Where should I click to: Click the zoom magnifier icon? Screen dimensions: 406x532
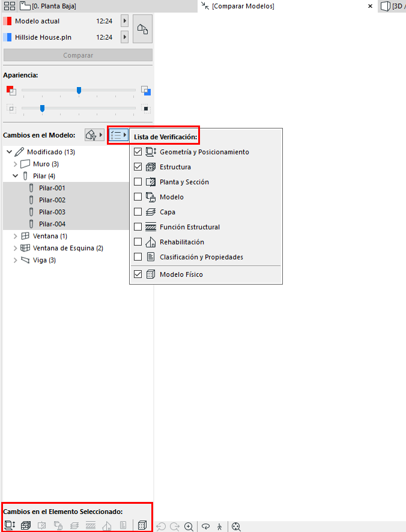pyautogui.click(x=189, y=527)
